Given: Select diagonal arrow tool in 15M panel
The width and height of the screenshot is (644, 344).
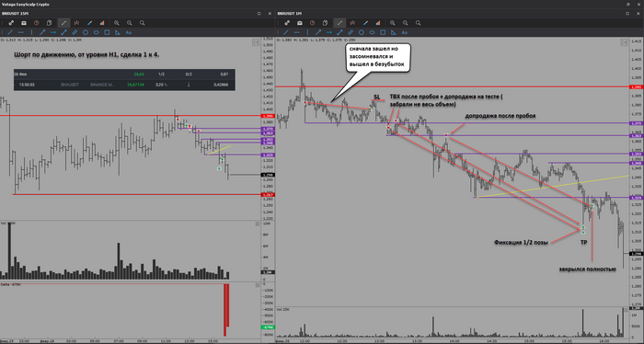Looking at the screenshot, I should point(42,32).
